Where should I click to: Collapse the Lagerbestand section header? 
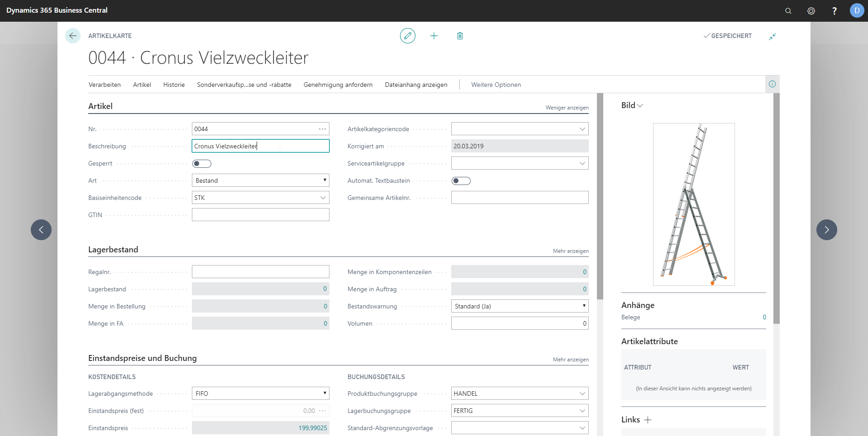[113, 250]
